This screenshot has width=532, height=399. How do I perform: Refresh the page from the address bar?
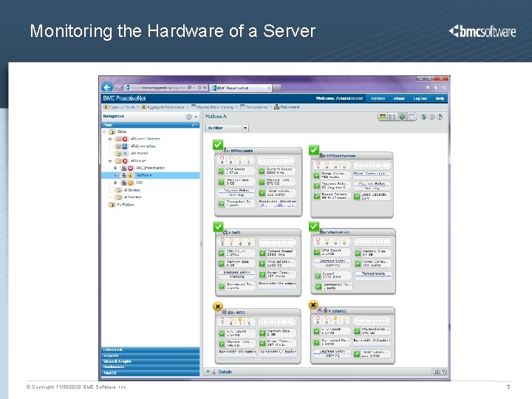coord(199,87)
